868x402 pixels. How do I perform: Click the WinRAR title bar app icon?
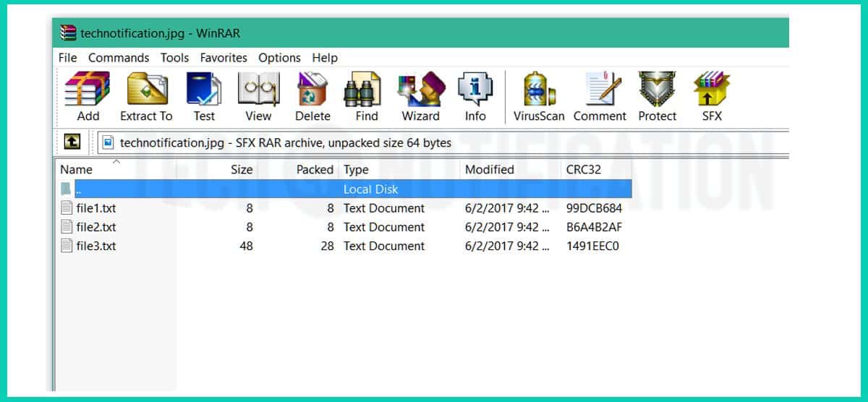pos(68,33)
